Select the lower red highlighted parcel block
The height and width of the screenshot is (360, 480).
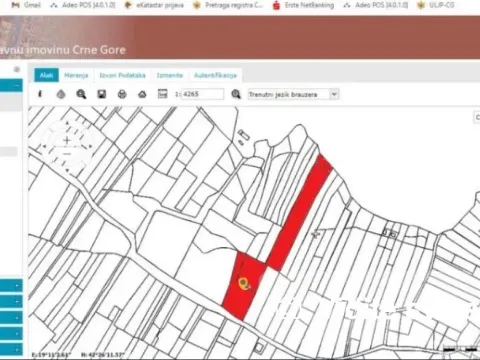click(x=244, y=286)
